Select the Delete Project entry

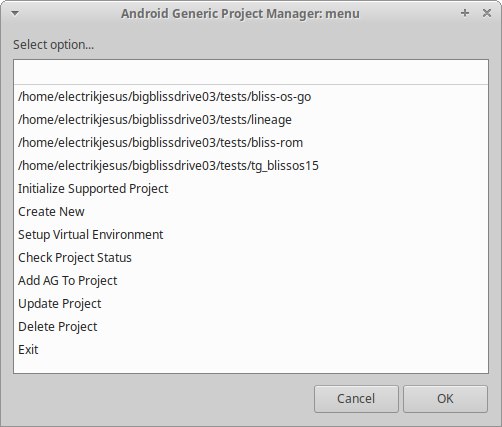(251, 326)
